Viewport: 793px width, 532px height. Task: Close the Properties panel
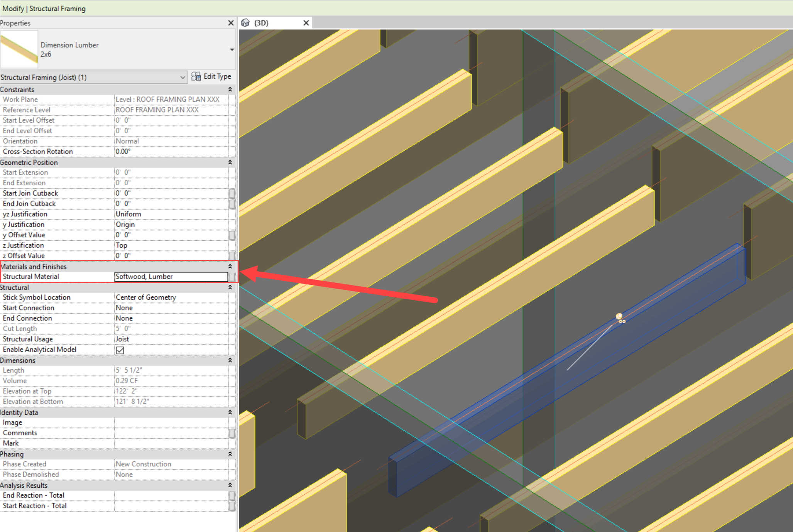pyautogui.click(x=231, y=23)
